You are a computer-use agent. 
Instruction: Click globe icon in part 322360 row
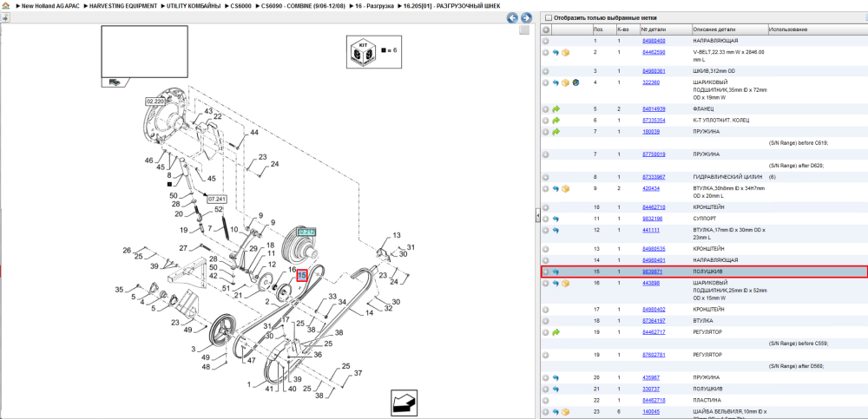click(575, 82)
